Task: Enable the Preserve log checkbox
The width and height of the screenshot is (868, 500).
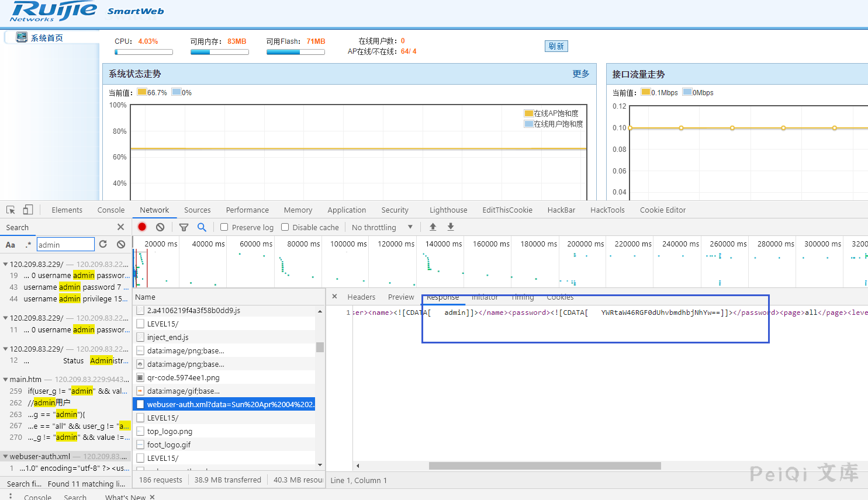Action: tap(224, 227)
